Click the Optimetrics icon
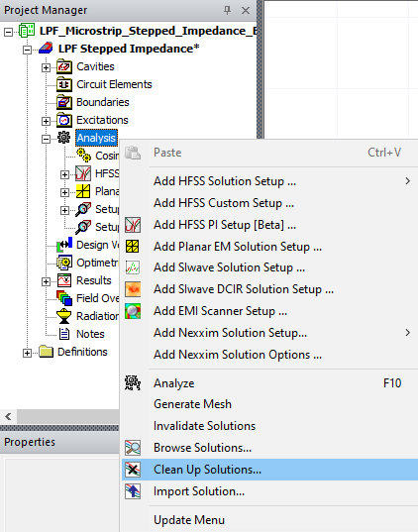Viewport: 418px width, 532px height. click(x=64, y=263)
